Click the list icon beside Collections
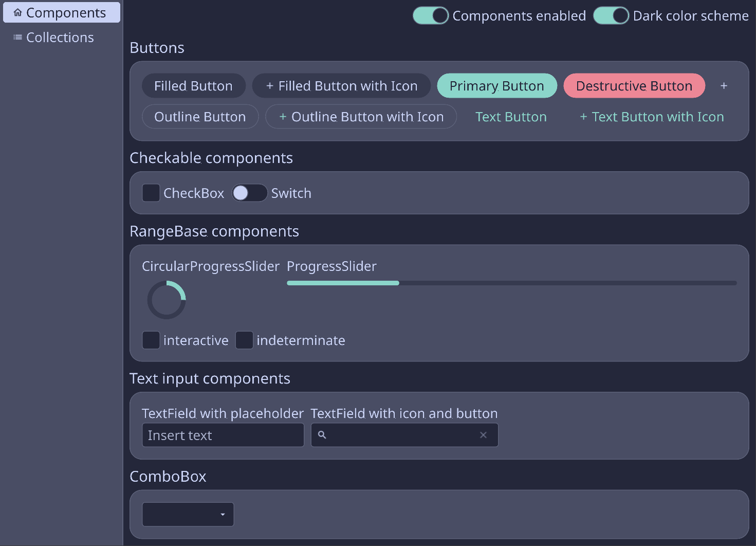This screenshot has width=756, height=546. [18, 38]
